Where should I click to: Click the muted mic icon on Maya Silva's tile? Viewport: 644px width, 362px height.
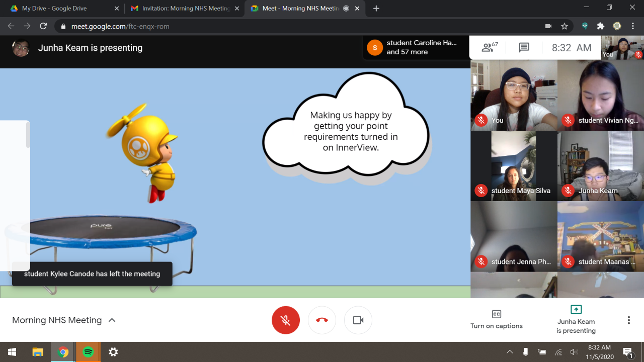(481, 191)
